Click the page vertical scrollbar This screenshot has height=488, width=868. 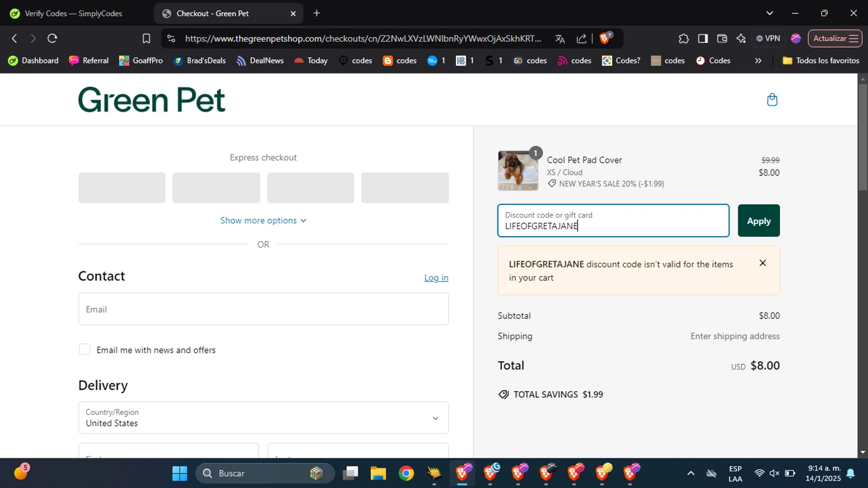(863, 137)
